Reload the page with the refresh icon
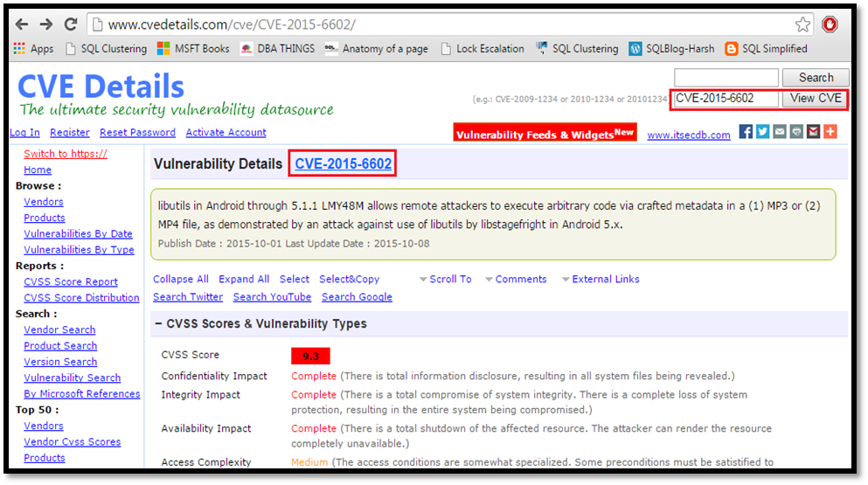This screenshot has height=485, width=868. [x=70, y=24]
